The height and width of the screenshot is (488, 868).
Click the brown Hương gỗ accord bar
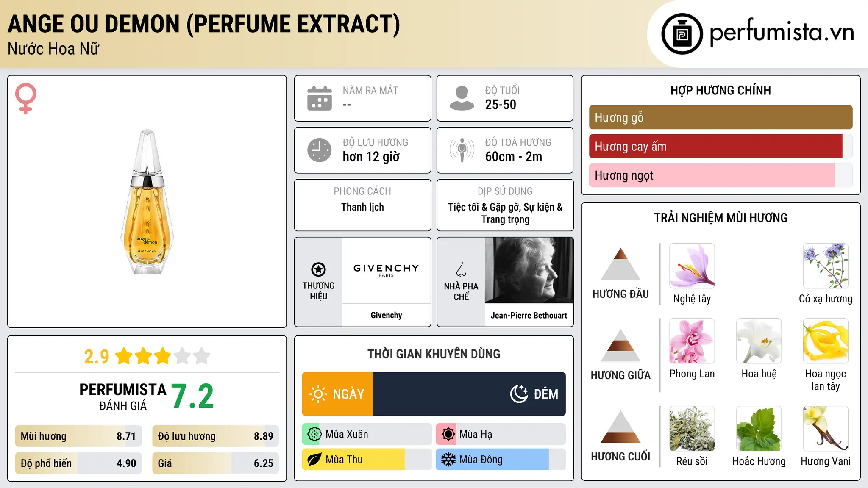click(x=721, y=117)
